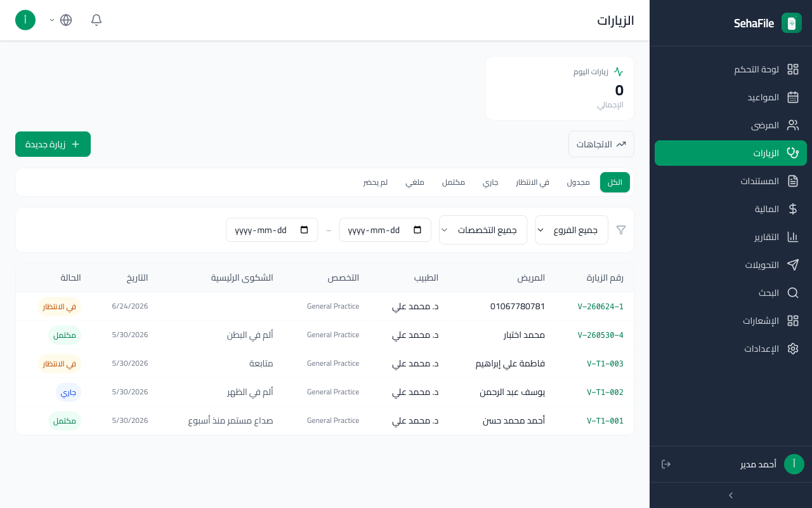Screen dimensions: 812x508
Task: Click complaint ألم في الظهر
Action: (250, 392)
